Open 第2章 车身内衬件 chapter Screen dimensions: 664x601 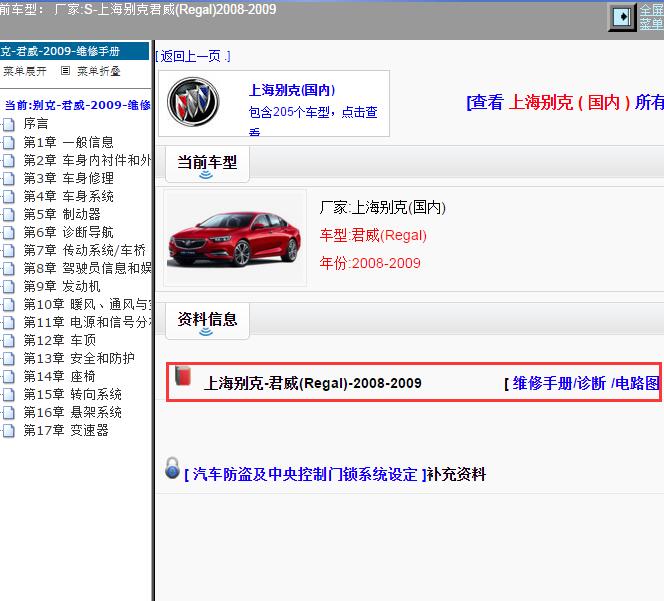pyautogui.click(x=87, y=160)
